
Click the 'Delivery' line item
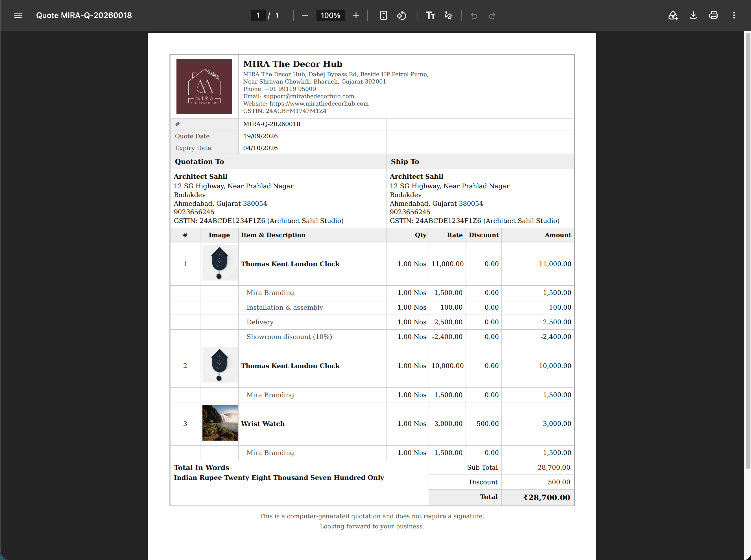tap(260, 322)
